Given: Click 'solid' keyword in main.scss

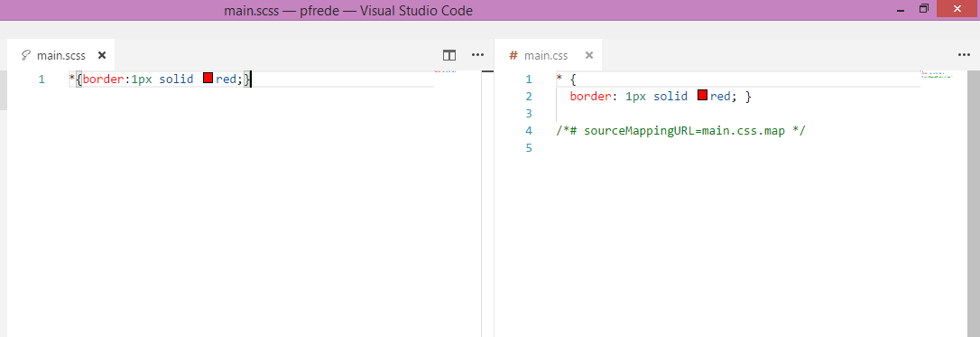Looking at the screenshot, I should (176, 79).
